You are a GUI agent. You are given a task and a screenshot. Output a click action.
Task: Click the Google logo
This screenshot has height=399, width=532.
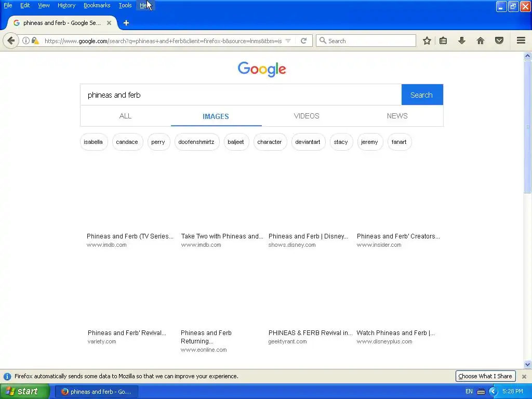(x=262, y=69)
